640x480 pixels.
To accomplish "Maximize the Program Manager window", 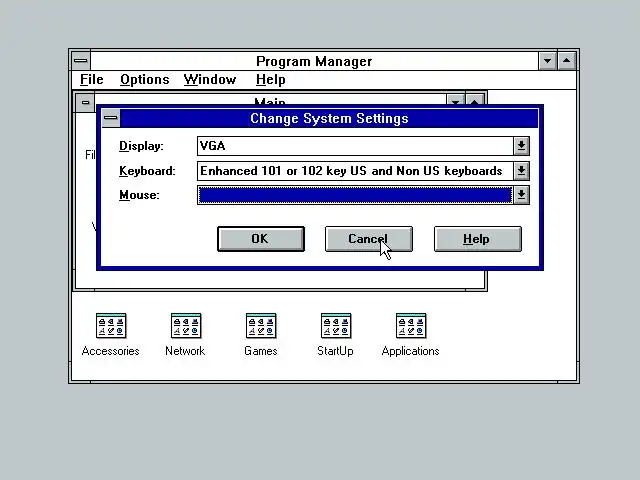I will click(567, 61).
